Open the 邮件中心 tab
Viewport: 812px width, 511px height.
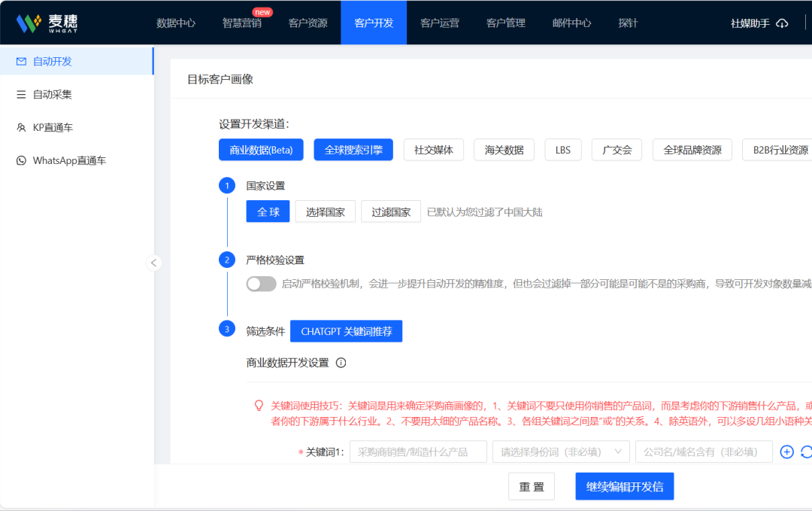tap(571, 23)
